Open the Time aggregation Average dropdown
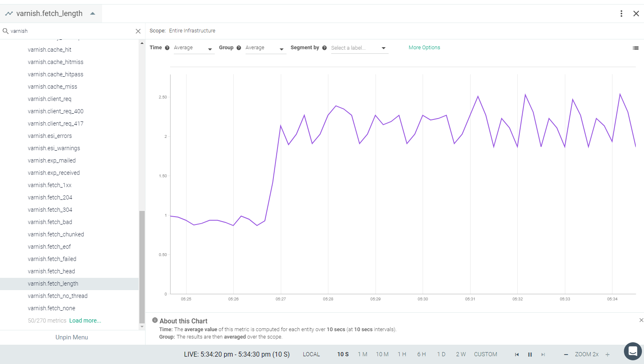644x364 pixels. click(x=193, y=48)
